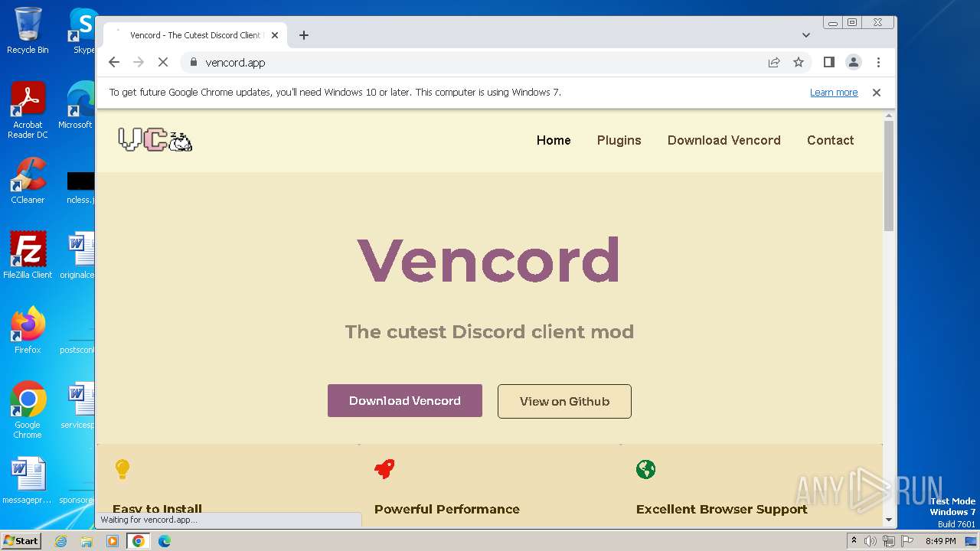Dismiss the Chrome update notice bar
This screenshot has width=980, height=551.
click(x=877, y=93)
